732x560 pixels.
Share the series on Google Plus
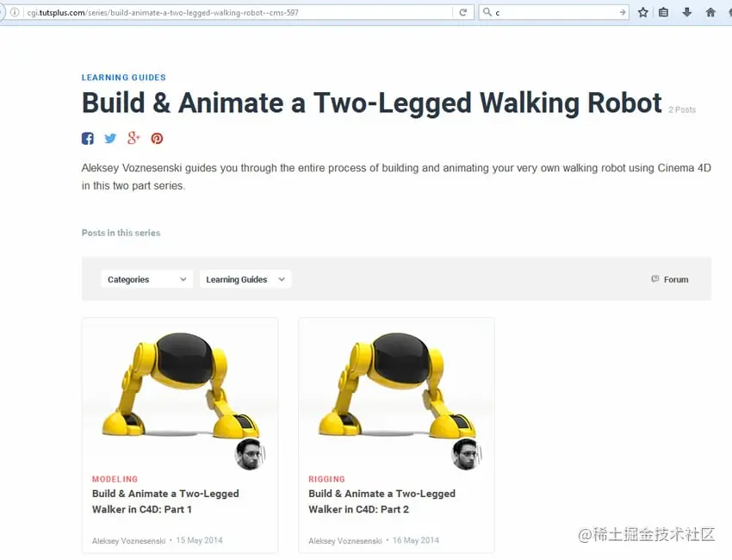coord(133,138)
